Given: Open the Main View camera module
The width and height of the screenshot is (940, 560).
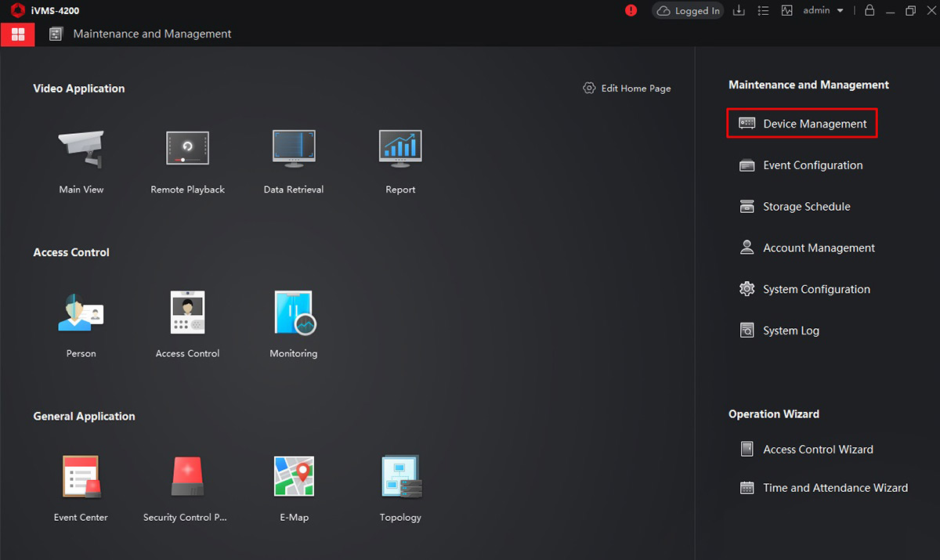Looking at the screenshot, I should point(81,149).
